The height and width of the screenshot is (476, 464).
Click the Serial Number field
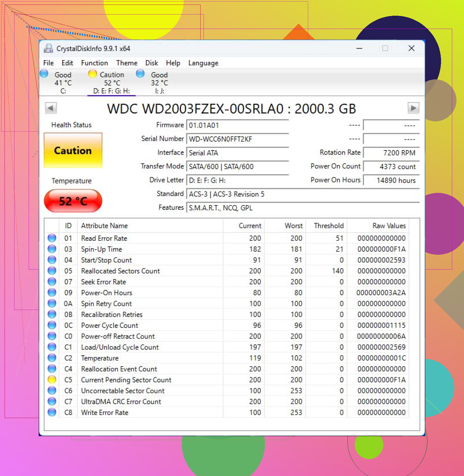point(237,139)
